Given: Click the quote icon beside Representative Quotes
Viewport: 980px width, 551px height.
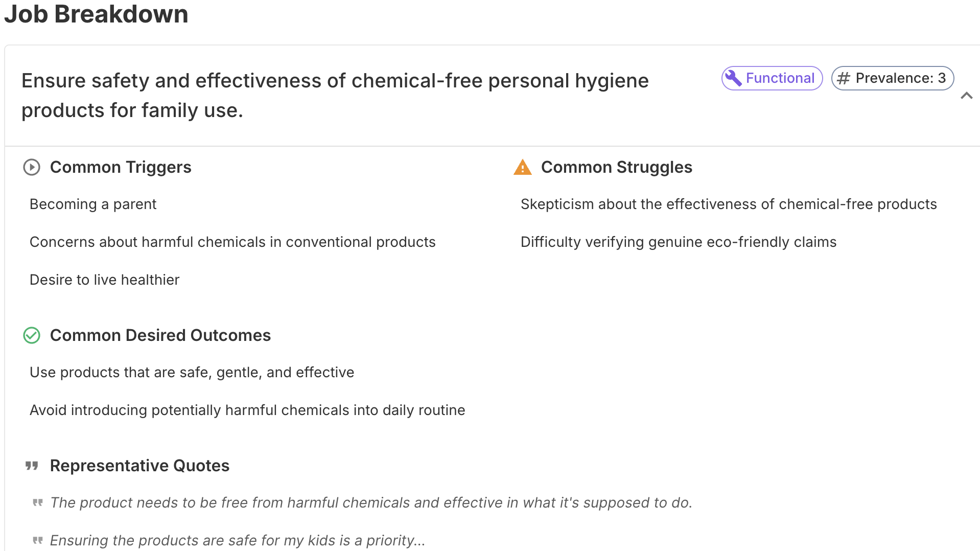Looking at the screenshot, I should [32, 466].
